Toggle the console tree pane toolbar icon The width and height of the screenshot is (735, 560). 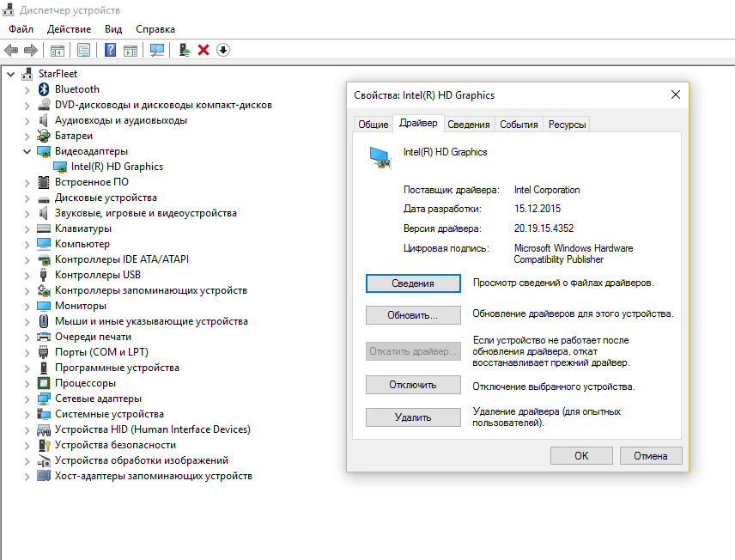(58, 50)
